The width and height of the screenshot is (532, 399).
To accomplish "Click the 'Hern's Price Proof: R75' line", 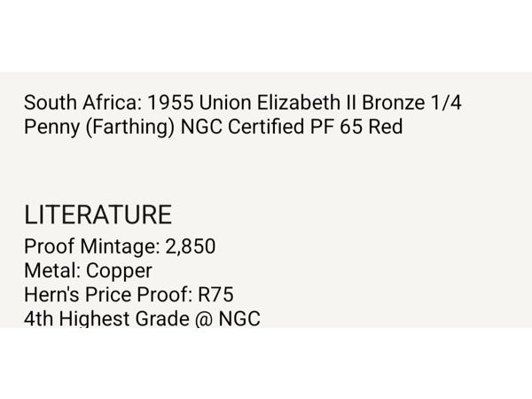I will point(129,294).
